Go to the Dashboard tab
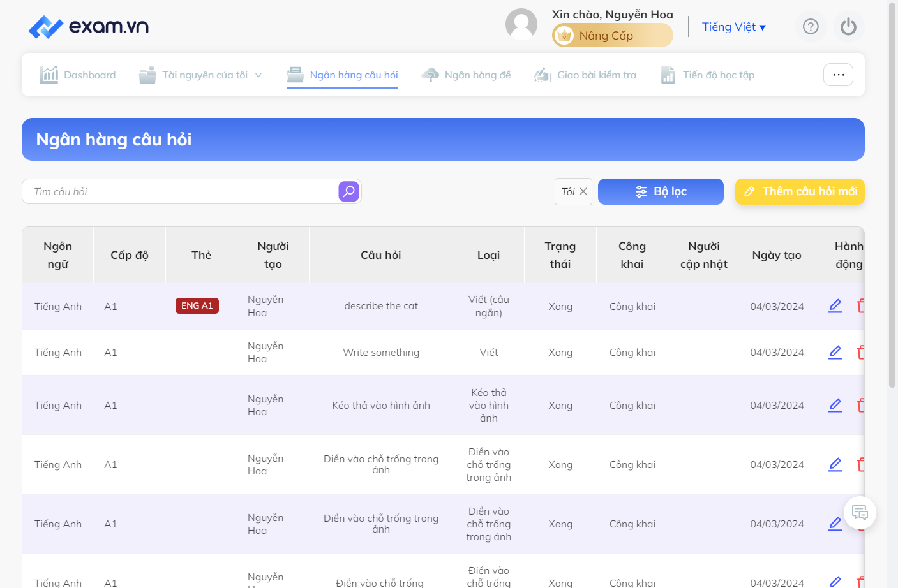The height and width of the screenshot is (588, 898). pos(78,75)
